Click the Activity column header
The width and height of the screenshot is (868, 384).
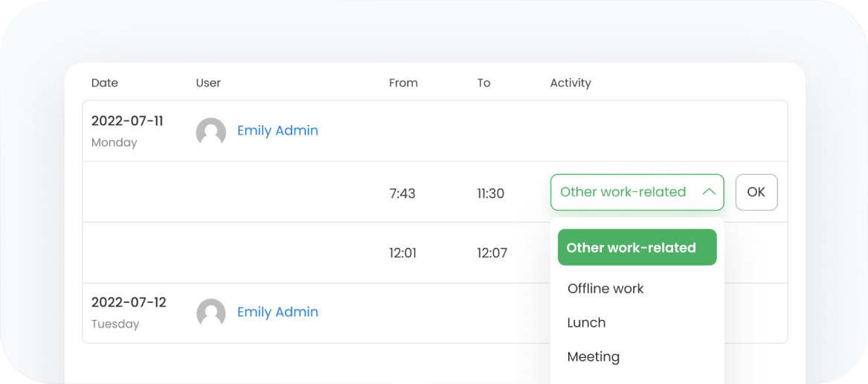tap(570, 83)
